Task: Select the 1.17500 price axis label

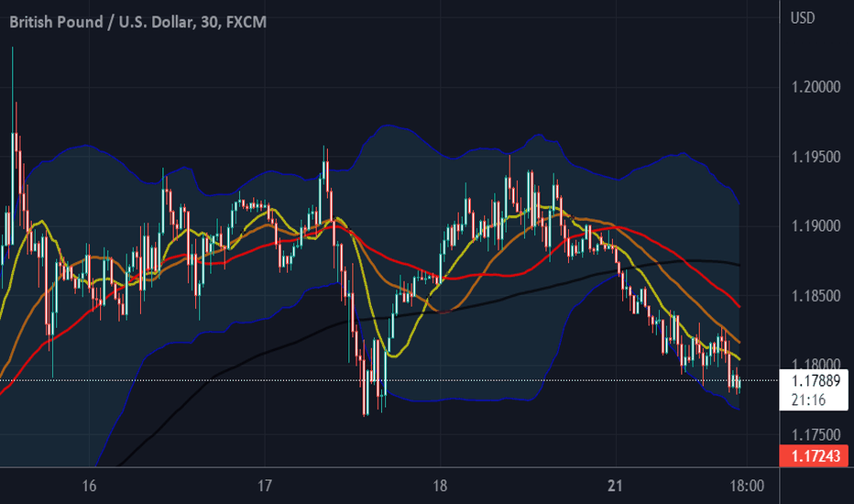Action: (816, 434)
